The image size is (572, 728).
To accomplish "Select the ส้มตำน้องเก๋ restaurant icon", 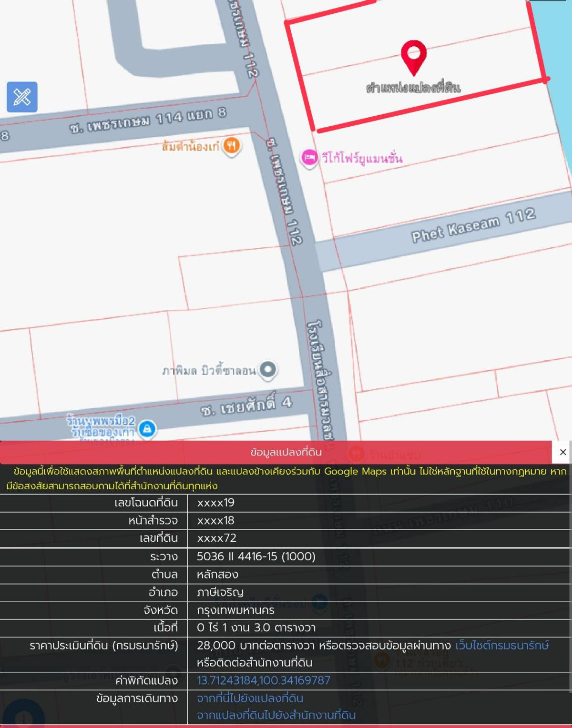I will tap(232, 145).
